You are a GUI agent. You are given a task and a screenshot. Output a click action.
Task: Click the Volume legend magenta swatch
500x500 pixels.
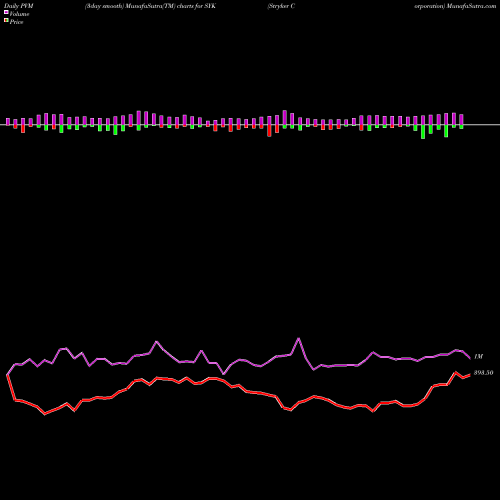point(6,12)
